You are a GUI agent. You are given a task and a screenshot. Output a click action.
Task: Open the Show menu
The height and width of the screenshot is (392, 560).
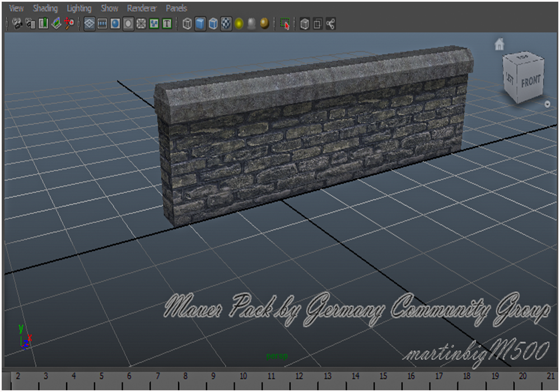109,8
